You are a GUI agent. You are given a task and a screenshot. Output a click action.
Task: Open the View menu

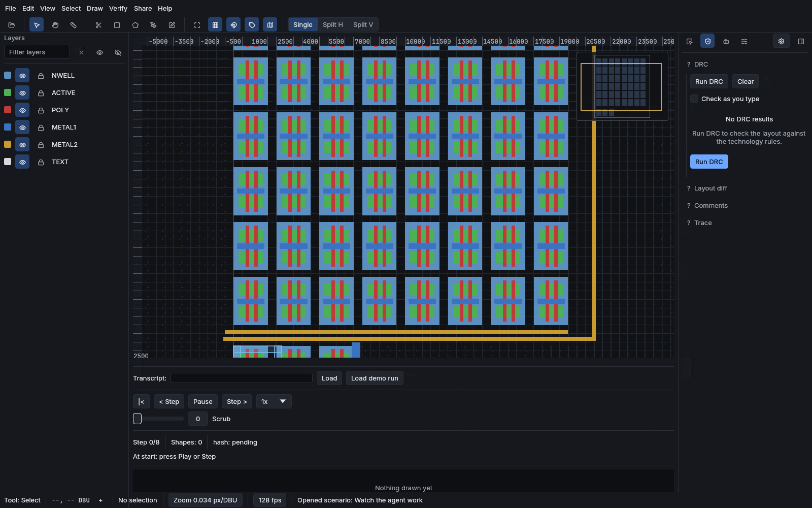[x=47, y=9]
